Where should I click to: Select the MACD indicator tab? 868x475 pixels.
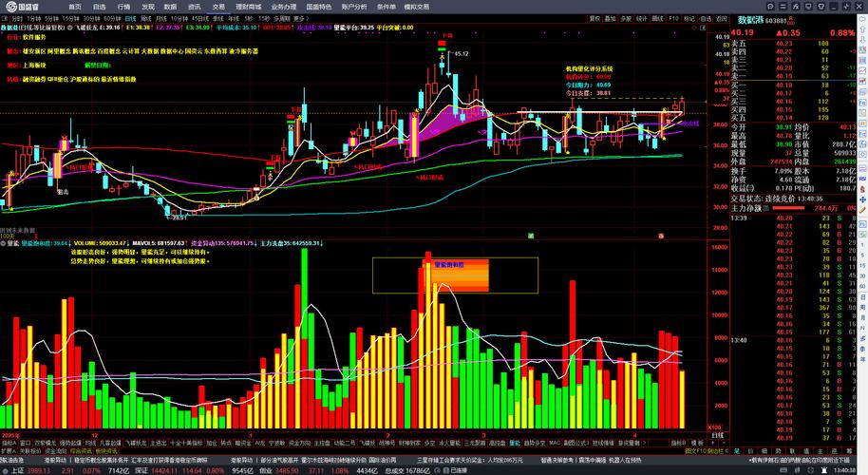click(x=556, y=443)
